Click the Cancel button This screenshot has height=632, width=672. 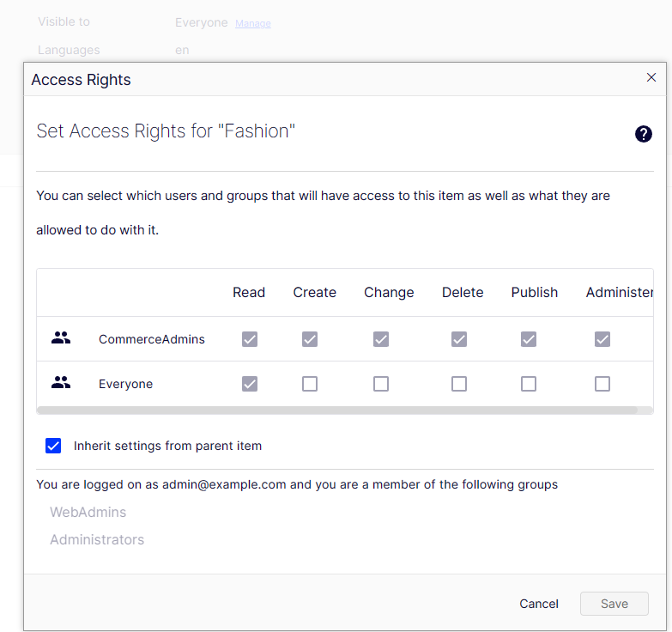tap(539, 604)
